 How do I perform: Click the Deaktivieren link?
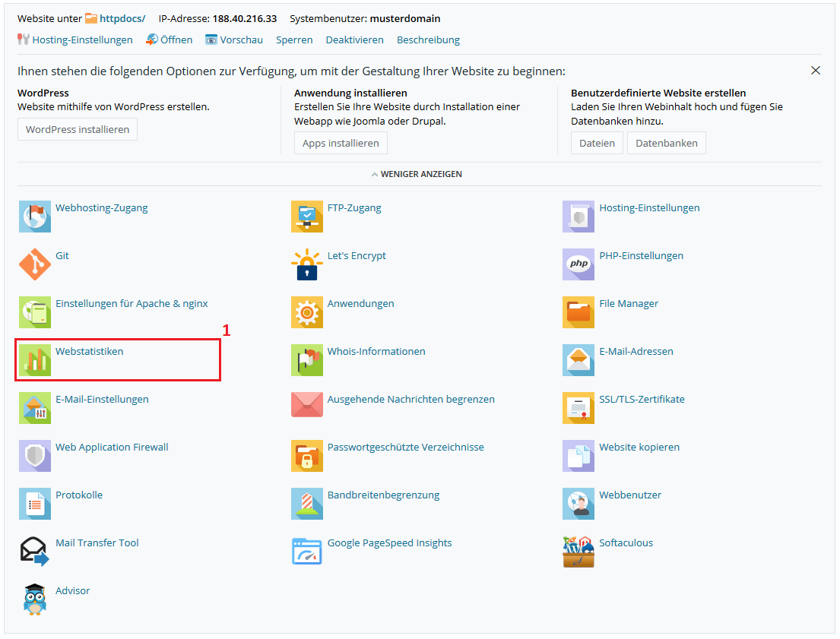pyautogui.click(x=354, y=40)
